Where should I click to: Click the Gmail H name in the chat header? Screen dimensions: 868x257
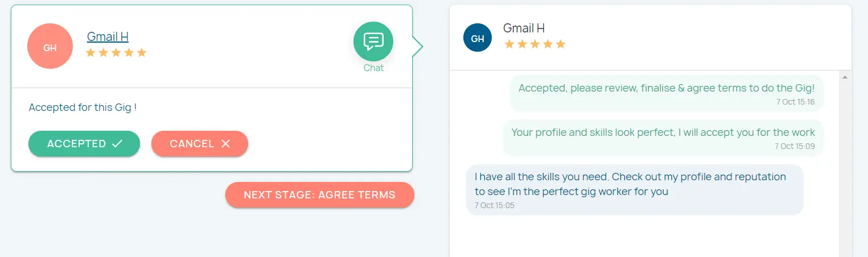[x=524, y=28]
